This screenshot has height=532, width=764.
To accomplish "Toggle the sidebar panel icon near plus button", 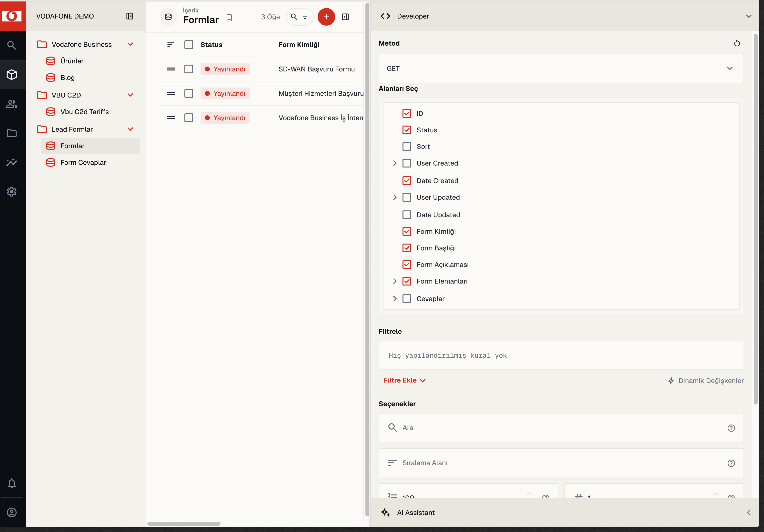I will [345, 17].
